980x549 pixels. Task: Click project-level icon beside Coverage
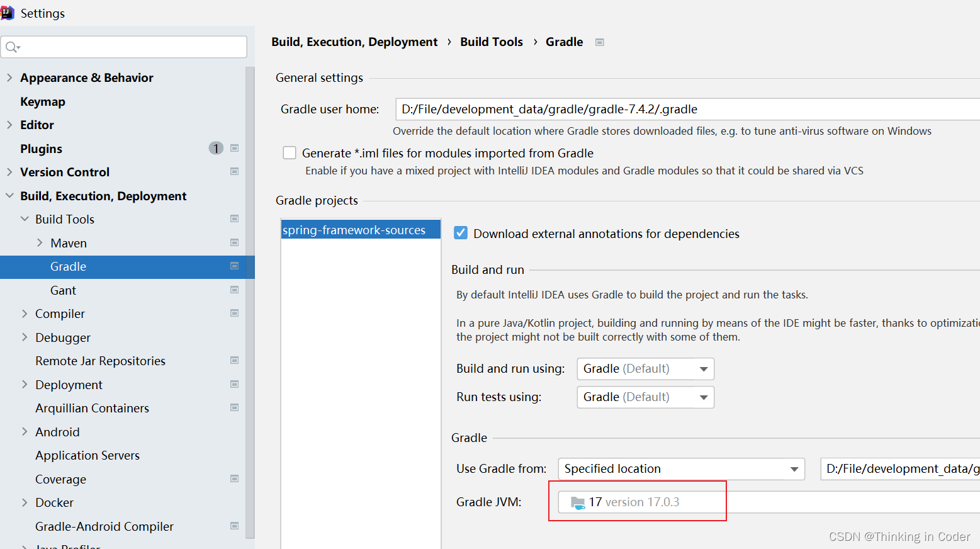(234, 479)
